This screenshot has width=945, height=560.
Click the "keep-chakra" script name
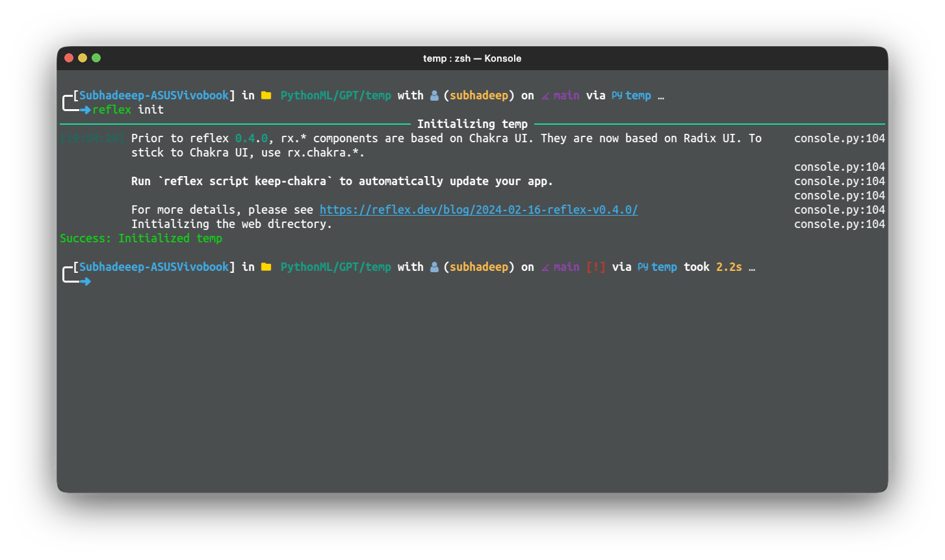click(x=291, y=181)
